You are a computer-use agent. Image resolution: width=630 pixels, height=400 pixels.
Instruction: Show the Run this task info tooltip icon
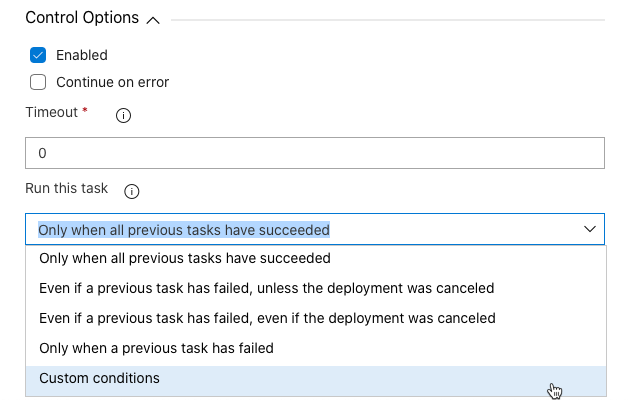[132, 192]
